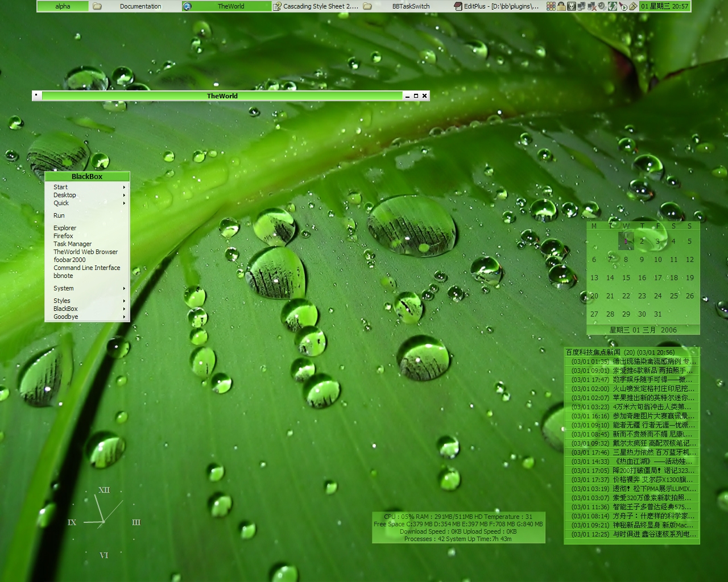Click the folder icon beside BBTaskSwitch
This screenshot has width=728, height=582.
(x=367, y=6)
